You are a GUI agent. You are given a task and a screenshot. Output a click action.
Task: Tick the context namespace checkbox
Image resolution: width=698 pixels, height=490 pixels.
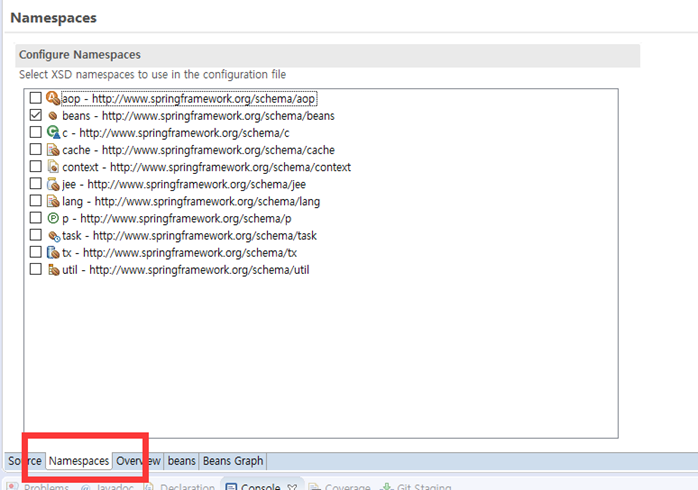click(36, 166)
